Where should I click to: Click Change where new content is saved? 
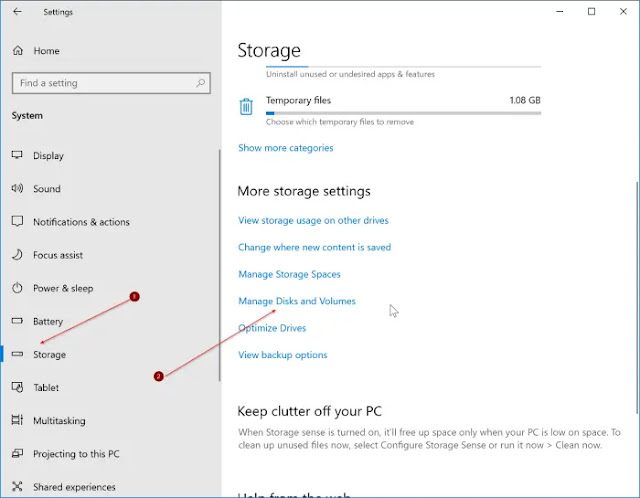(x=314, y=247)
